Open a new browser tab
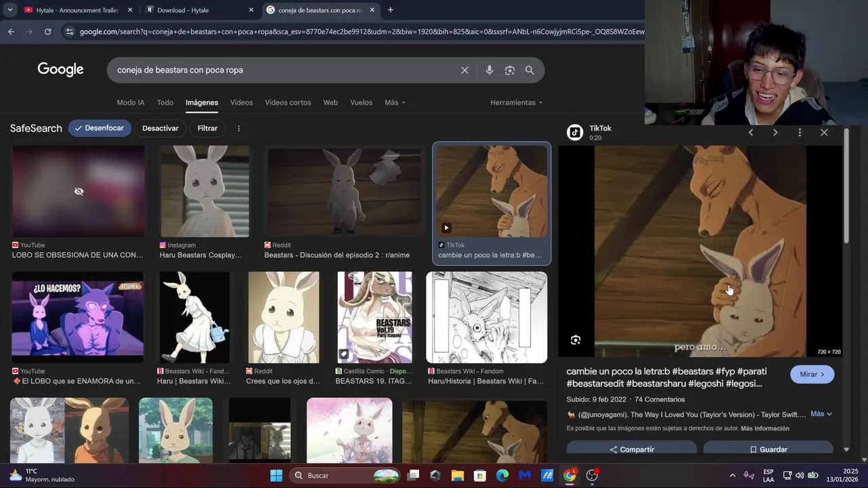Viewport: 868px width, 488px height. tap(390, 9)
